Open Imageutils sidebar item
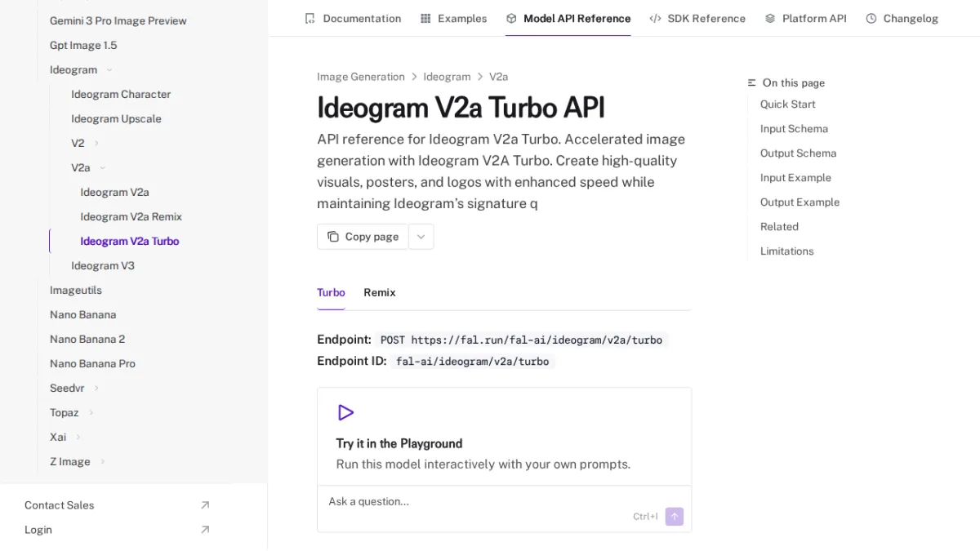This screenshot has height=551, width=980. point(76,291)
